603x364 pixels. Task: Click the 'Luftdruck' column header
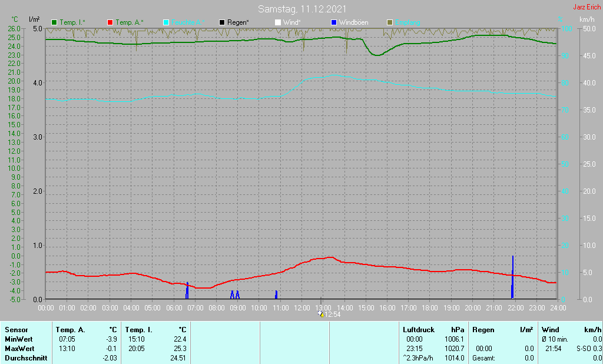[x=419, y=330]
